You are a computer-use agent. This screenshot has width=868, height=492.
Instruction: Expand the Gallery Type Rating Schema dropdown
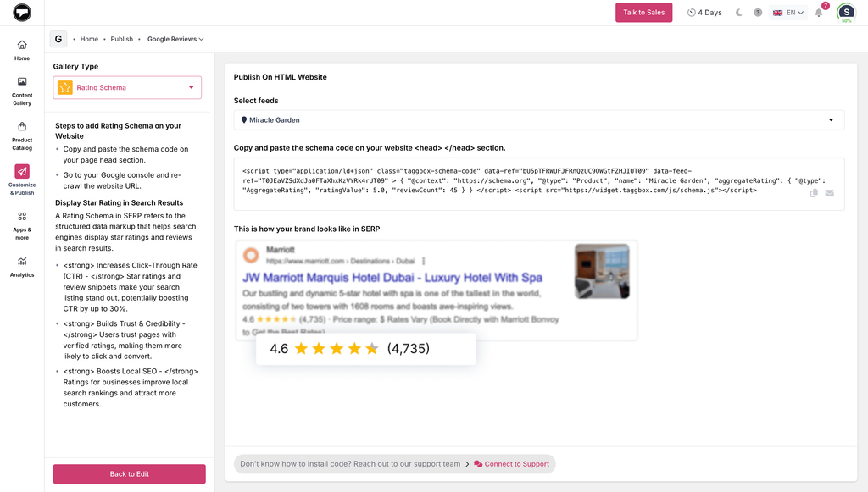pos(127,87)
